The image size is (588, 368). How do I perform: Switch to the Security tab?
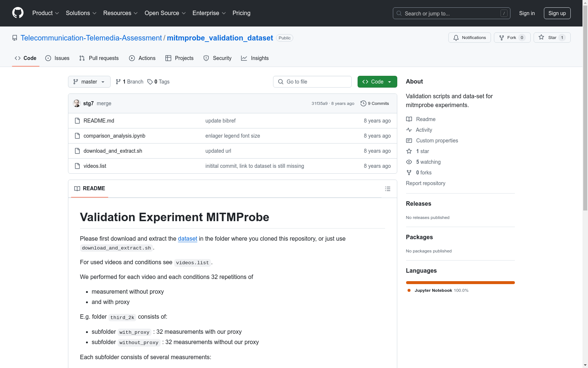pos(218,58)
